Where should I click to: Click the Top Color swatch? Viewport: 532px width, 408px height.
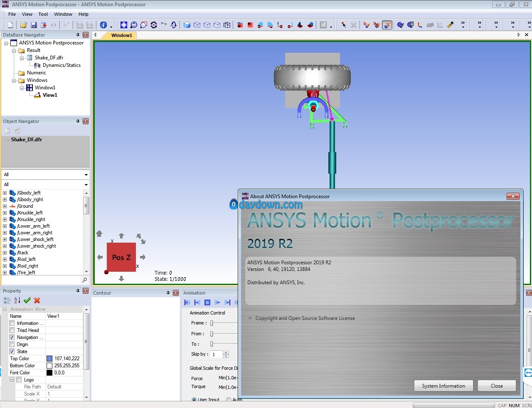49,359
